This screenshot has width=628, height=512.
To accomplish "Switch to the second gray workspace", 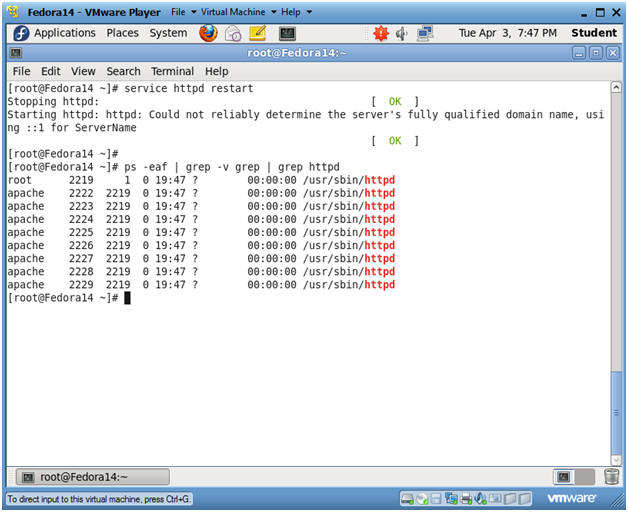I will 584,477.
